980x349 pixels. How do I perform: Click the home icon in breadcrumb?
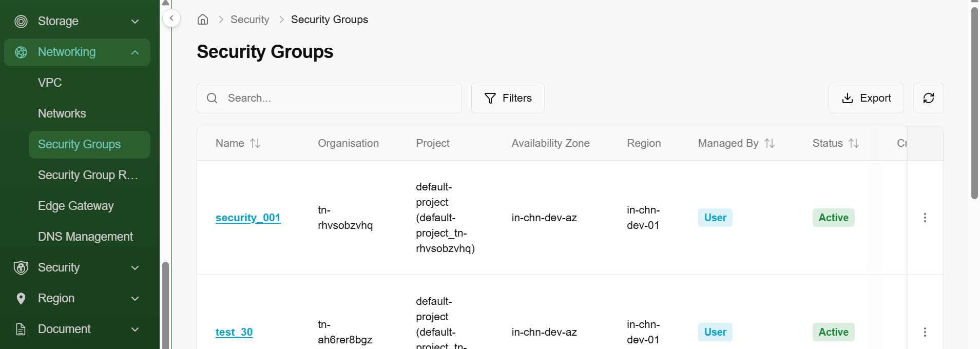203,20
